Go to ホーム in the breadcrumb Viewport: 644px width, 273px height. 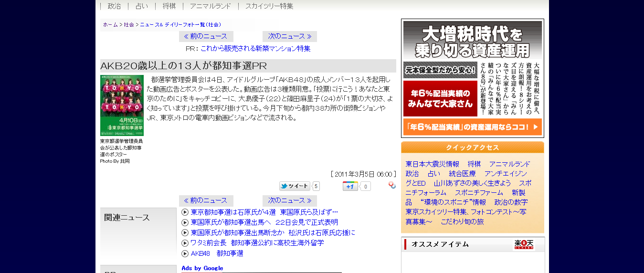110,24
